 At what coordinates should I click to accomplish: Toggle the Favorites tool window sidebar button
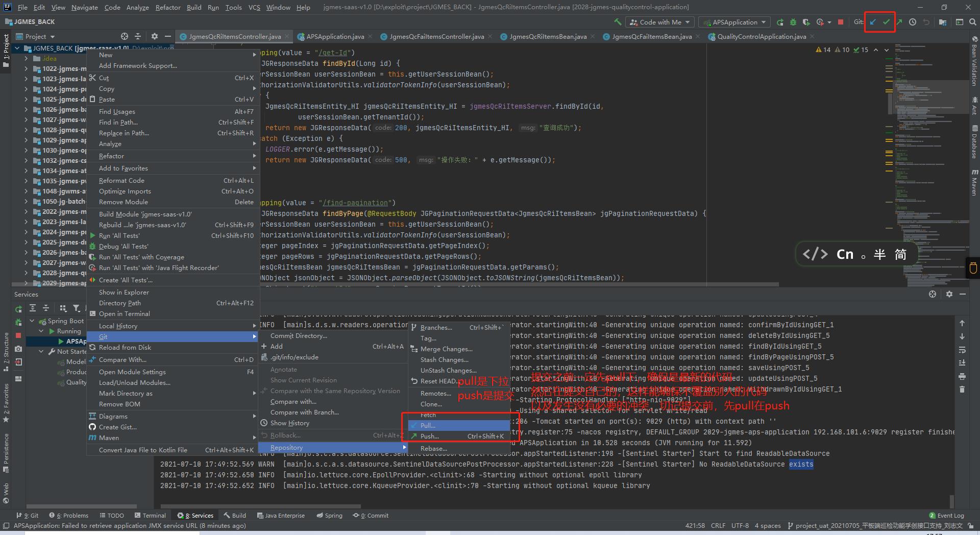(6, 403)
